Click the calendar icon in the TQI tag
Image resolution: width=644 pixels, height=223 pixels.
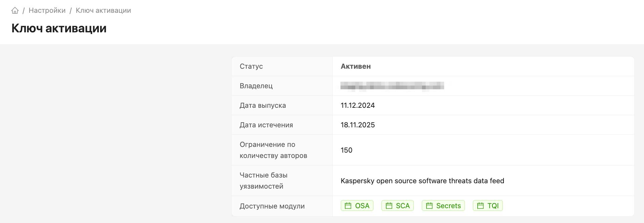[x=480, y=206]
